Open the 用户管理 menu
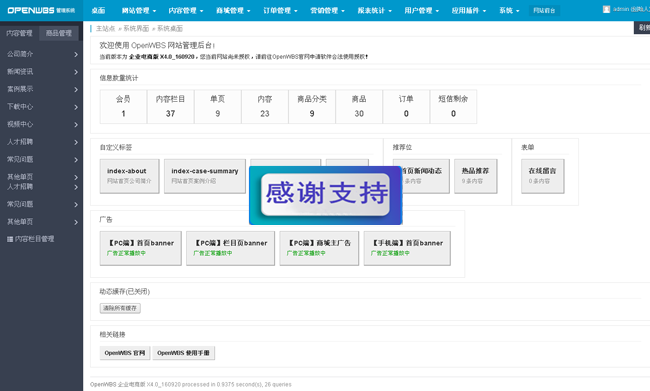 point(422,10)
